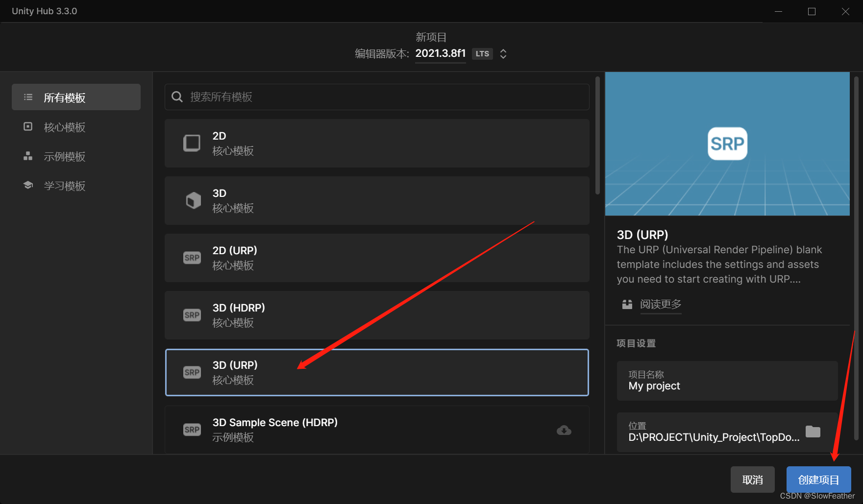Click the 取消 button
Image resolution: width=863 pixels, height=504 pixels.
point(753,480)
